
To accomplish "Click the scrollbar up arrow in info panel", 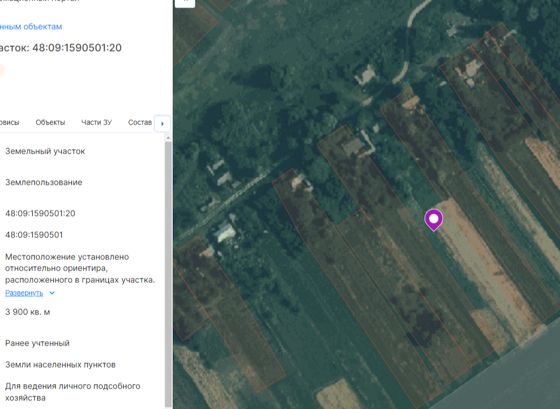I will 168,138.
